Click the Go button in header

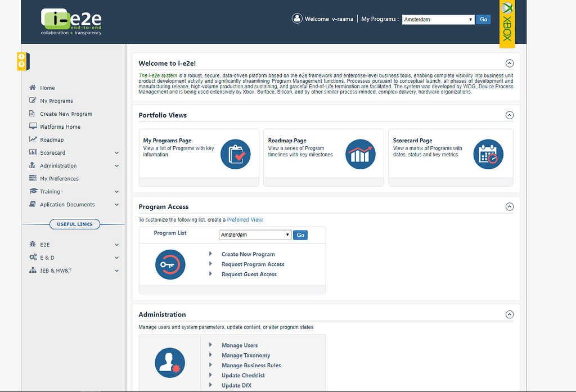coord(483,19)
